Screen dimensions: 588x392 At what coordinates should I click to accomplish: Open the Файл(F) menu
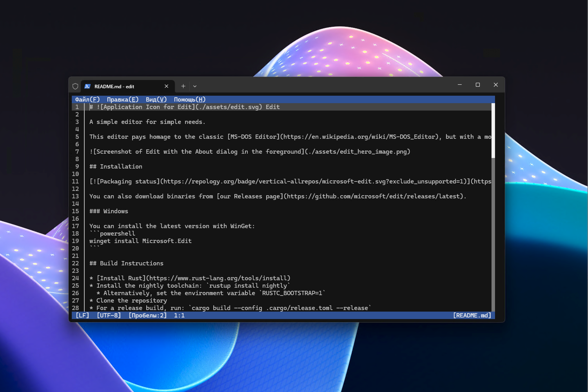tap(87, 100)
